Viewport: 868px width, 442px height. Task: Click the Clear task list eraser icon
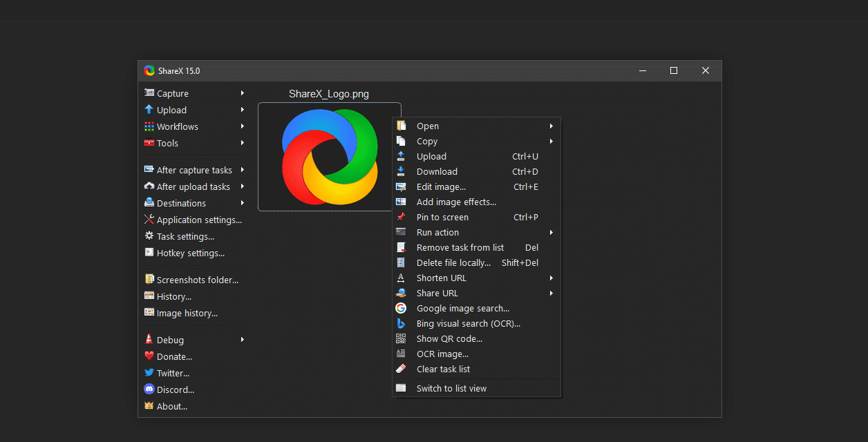tap(401, 369)
